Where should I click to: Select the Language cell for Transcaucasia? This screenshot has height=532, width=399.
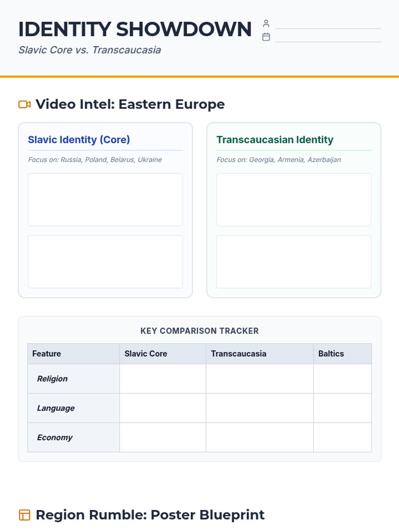click(x=259, y=408)
